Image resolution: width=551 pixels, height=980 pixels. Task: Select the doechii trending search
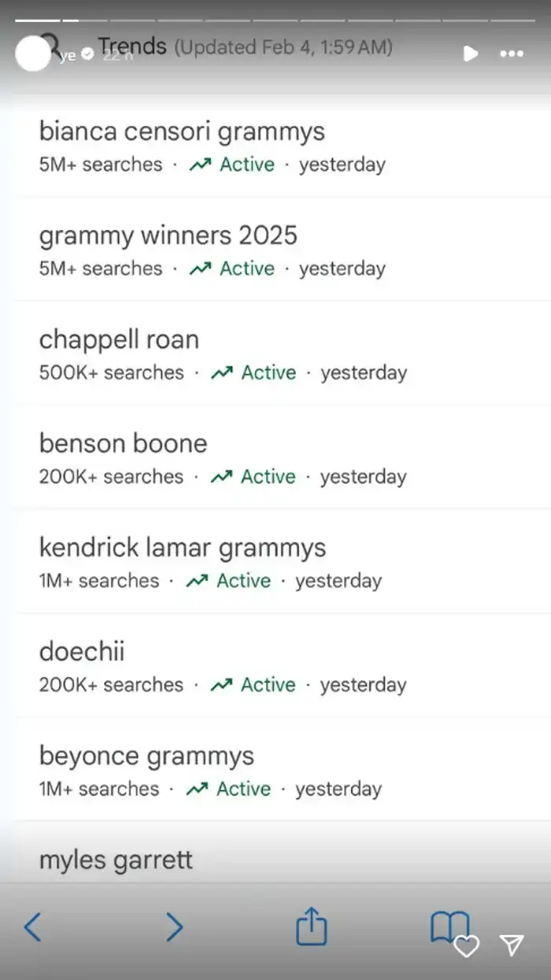tap(282, 666)
